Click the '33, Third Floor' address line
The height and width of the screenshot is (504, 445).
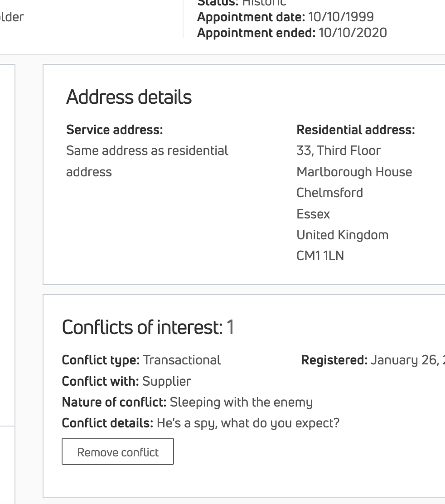[x=339, y=151]
